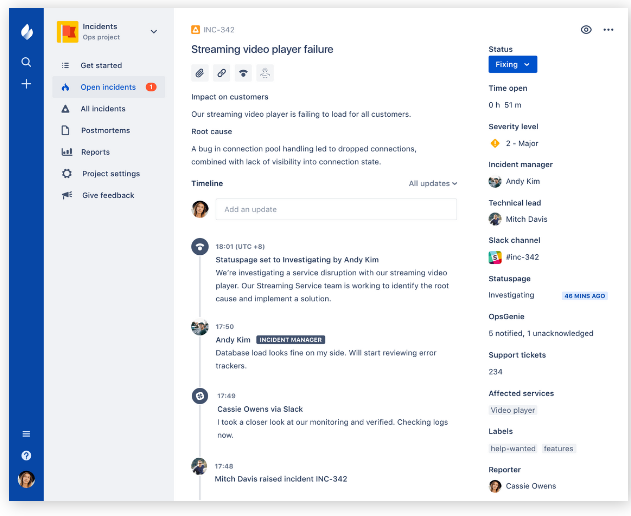The image size is (631, 516).
Task: Open the All updates filter dropdown
Action: pos(433,184)
